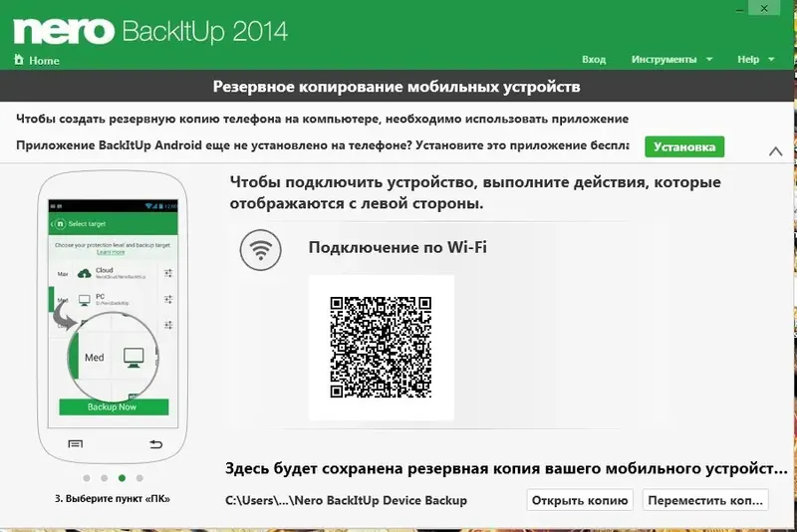Viewport: 797px width, 532px height.
Task: Open the Инструменты dropdown menu
Action: [x=671, y=60]
